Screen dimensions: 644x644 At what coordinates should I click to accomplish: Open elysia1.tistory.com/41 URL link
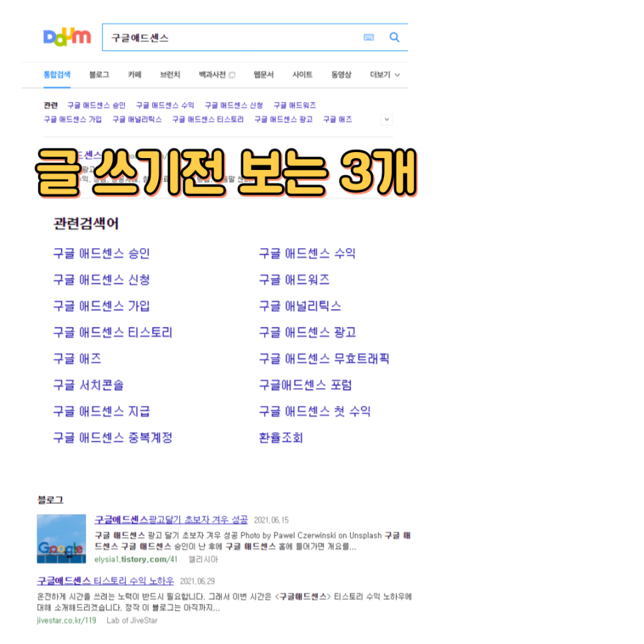[x=136, y=559]
